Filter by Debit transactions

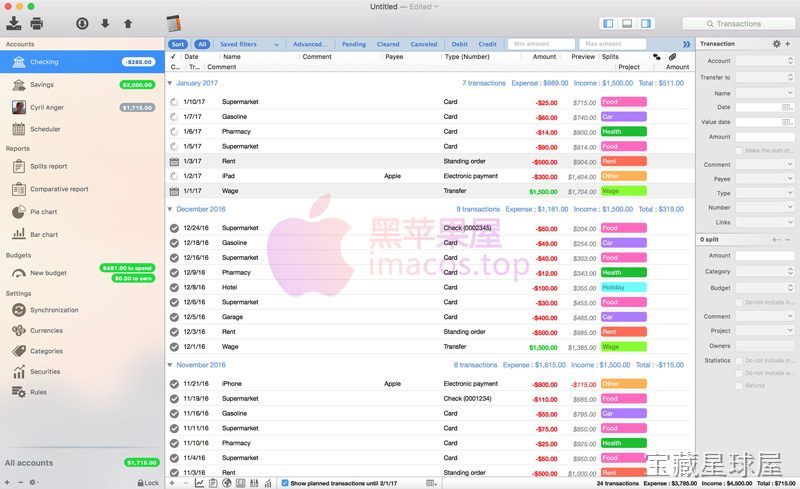pyautogui.click(x=460, y=44)
